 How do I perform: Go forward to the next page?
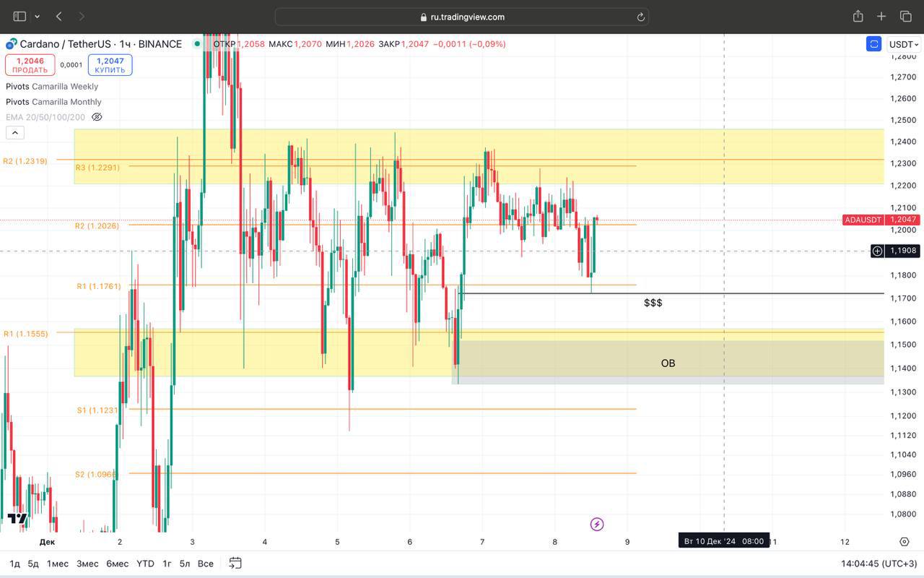click(81, 16)
